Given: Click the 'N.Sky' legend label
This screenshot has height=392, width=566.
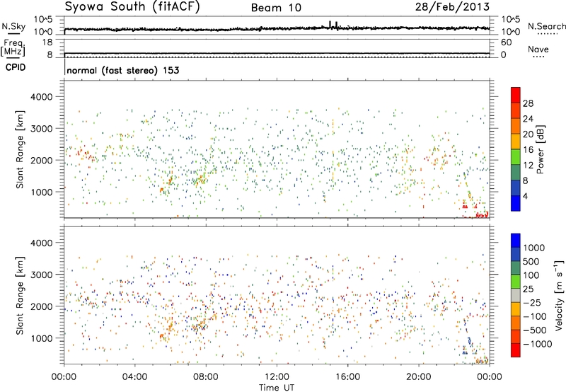Looking at the screenshot, I should tap(13, 26).
